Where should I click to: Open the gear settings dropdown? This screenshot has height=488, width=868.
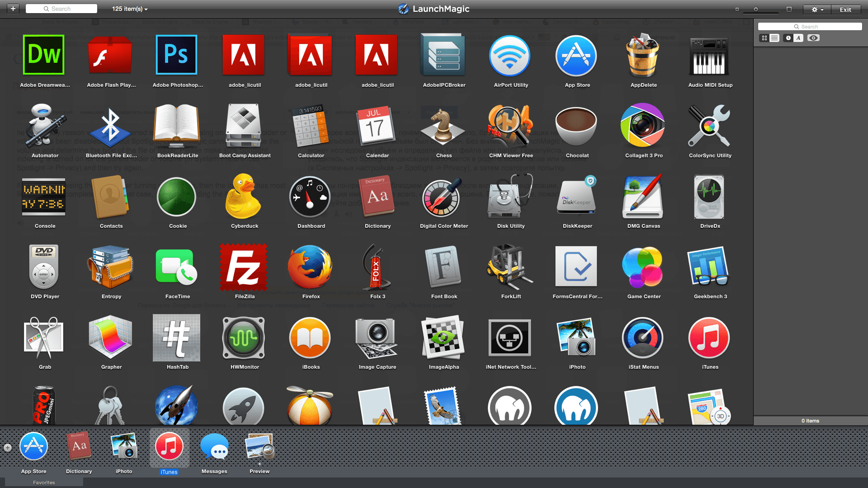point(818,9)
